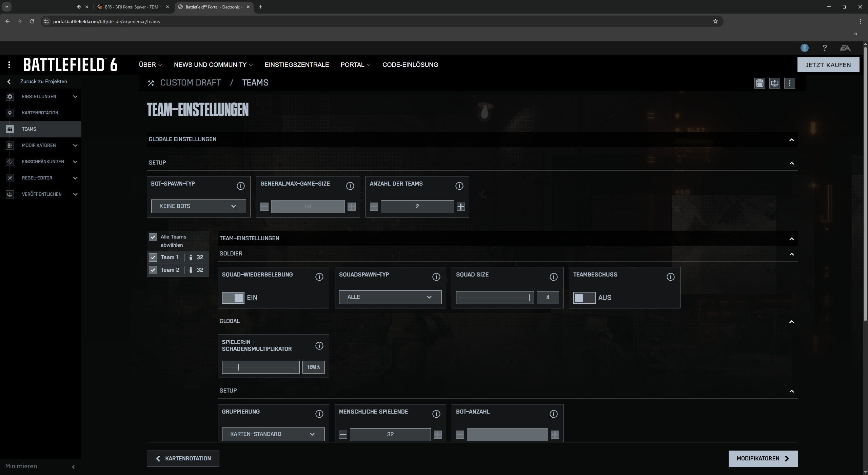Open the Bot-Spawn-Typ dropdown
This screenshot has width=868, height=475.
pos(198,206)
